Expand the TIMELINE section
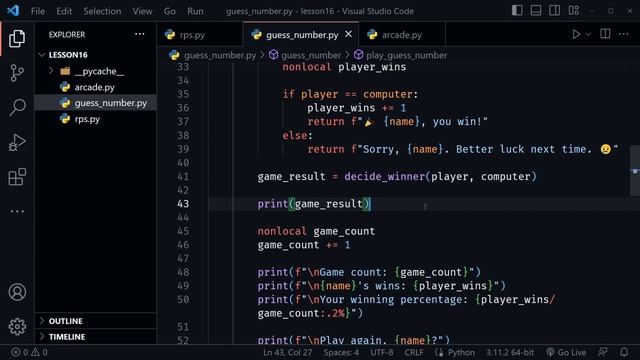The image size is (640, 360). [x=96, y=337]
